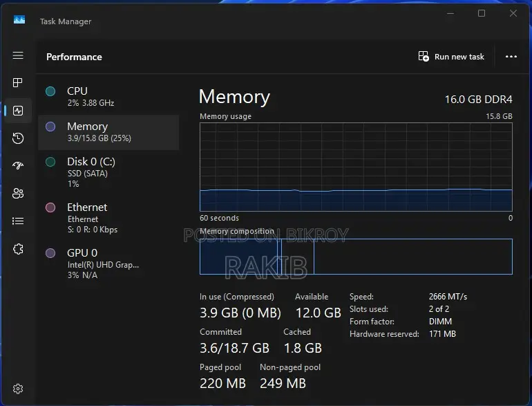Click the Disk 0 green circle indicator

(x=50, y=162)
